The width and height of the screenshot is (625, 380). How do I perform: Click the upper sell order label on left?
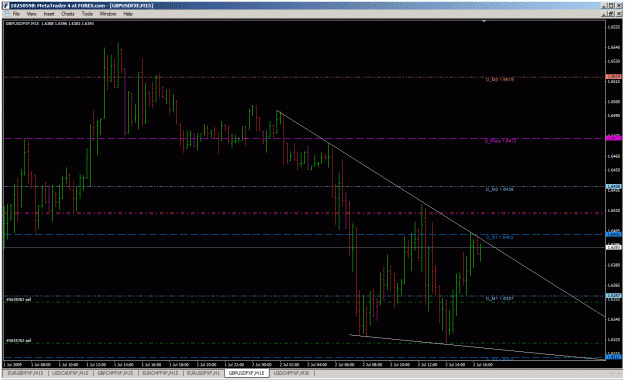[18, 299]
